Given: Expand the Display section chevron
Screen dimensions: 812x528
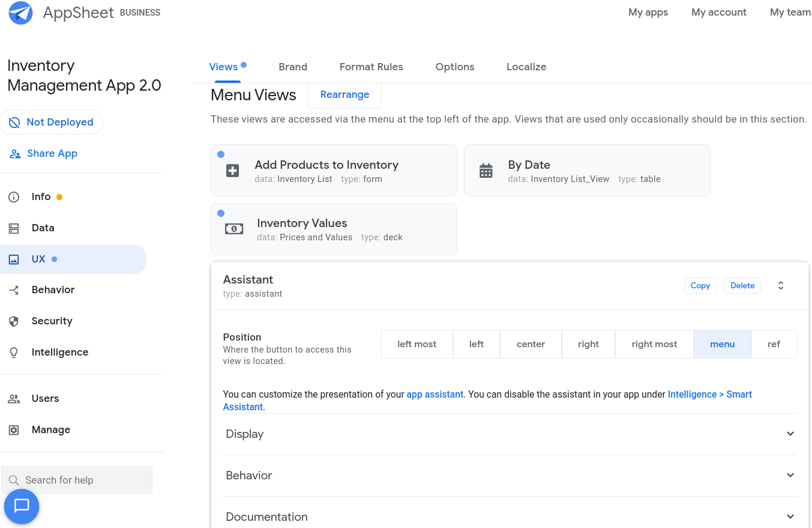Looking at the screenshot, I should [x=790, y=434].
